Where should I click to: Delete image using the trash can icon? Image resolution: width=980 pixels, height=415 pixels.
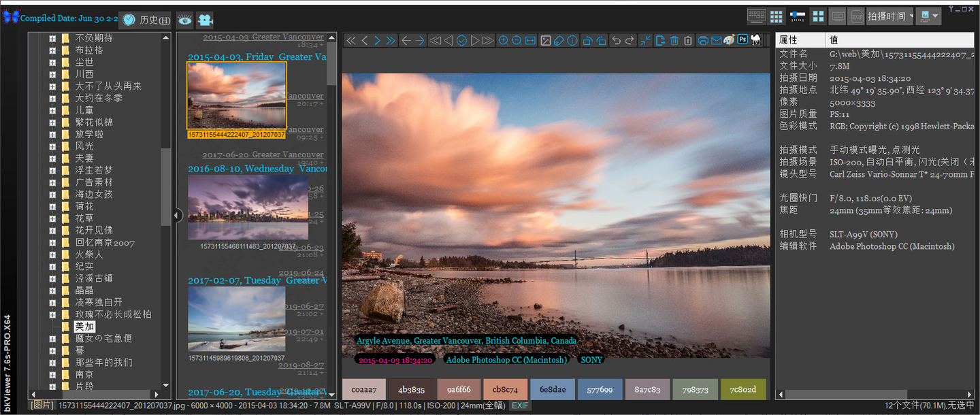(x=674, y=41)
